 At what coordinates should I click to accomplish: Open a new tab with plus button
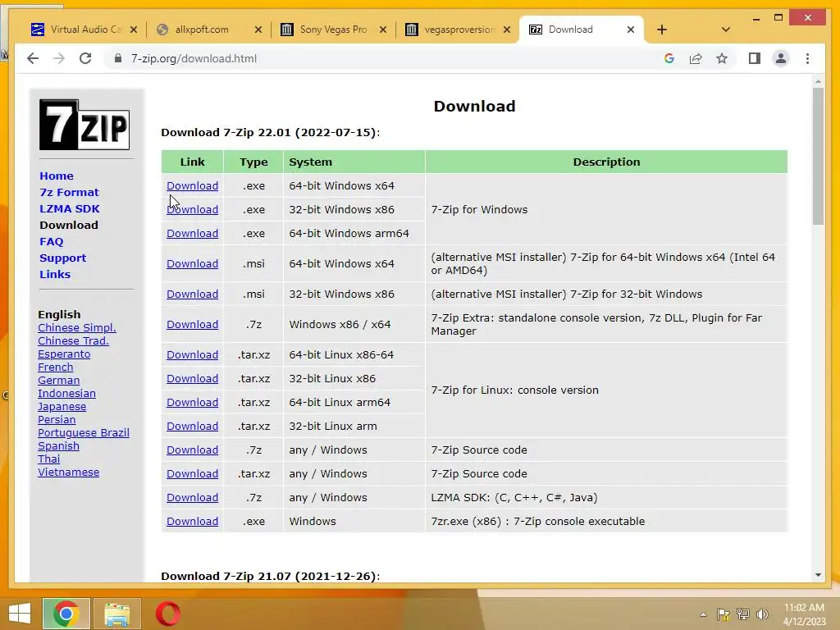click(662, 30)
